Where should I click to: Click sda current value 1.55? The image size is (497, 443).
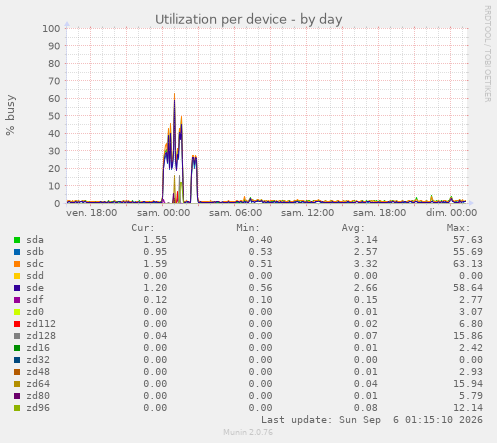pyautogui.click(x=155, y=240)
